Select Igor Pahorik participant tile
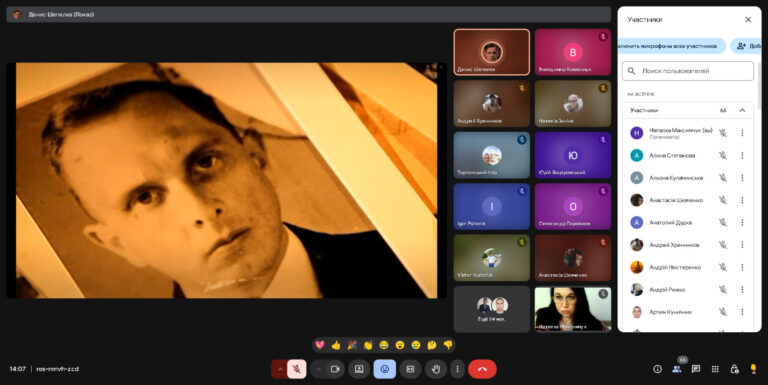This screenshot has width=768, height=385. 492,206
